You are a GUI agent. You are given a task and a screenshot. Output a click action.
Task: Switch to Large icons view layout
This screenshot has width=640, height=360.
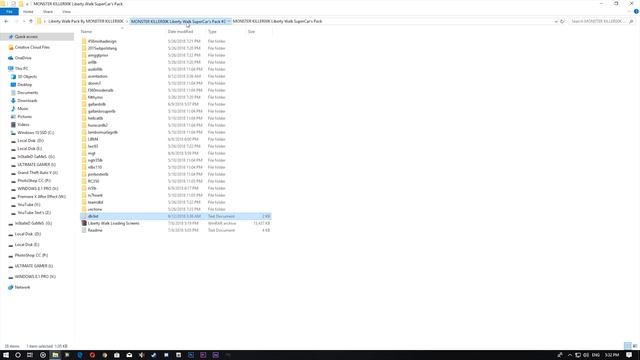point(635,346)
